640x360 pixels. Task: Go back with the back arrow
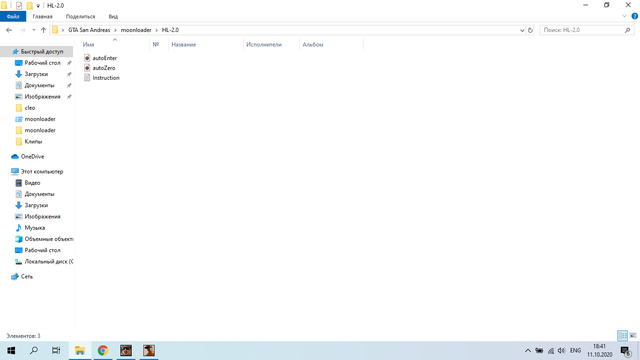pyautogui.click(x=9, y=30)
